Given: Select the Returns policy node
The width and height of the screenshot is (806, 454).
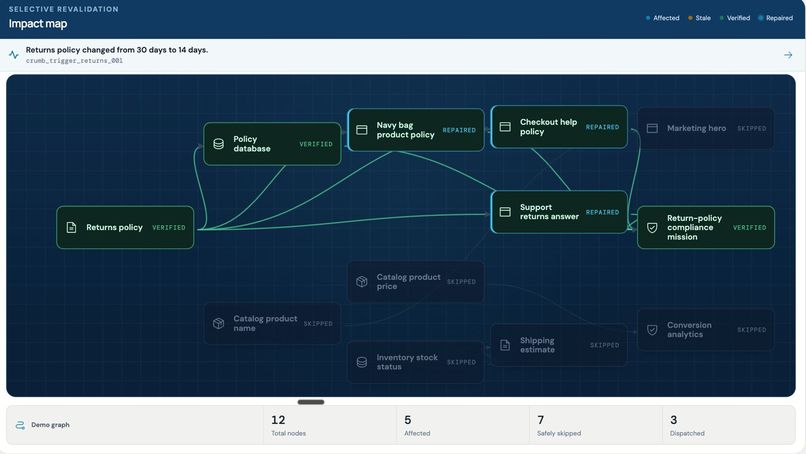Looking at the screenshot, I should tap(125, 227).
